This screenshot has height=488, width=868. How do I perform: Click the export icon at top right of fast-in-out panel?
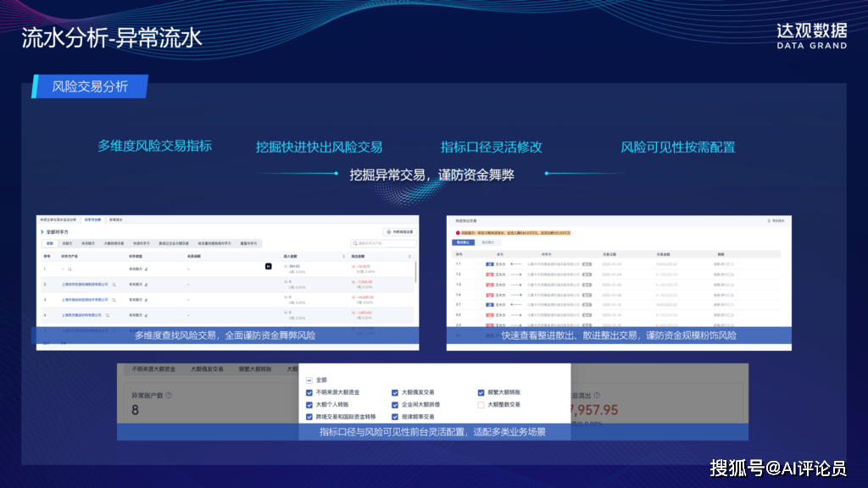coord(767,220)
